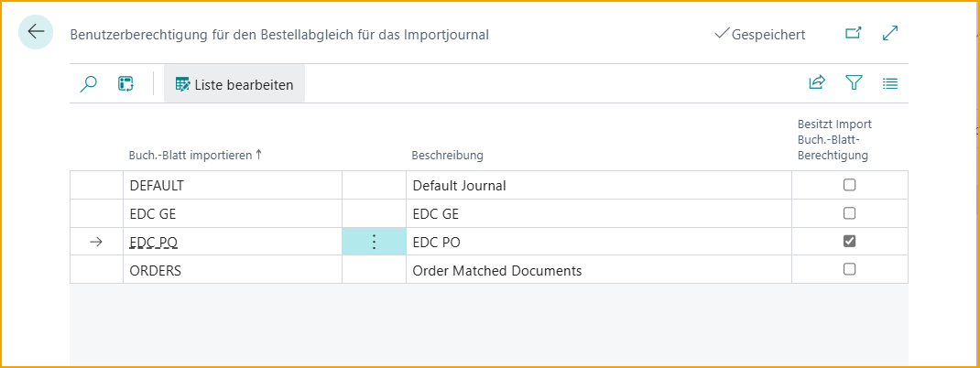
Task: Enable import permission for DEFAULT journal
Action: pyautogui.click(x=850, y=185)
